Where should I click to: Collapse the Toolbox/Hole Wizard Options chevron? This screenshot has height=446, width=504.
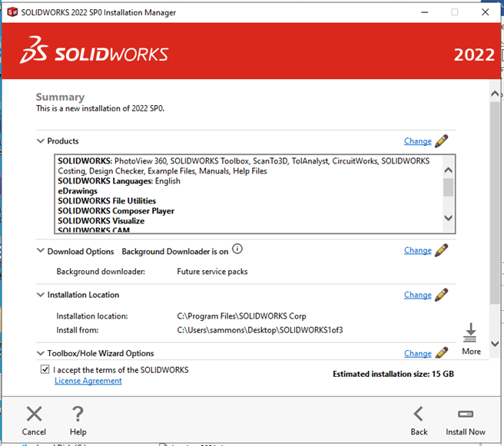pyautogui.click(x=41, y=353)
